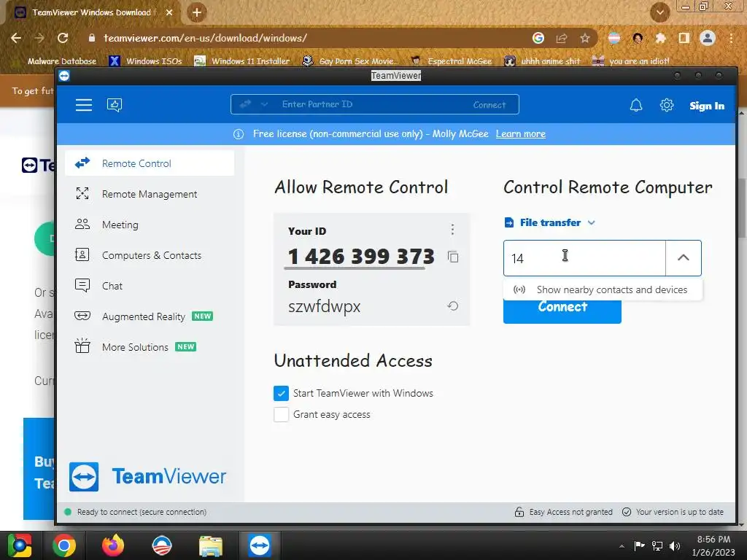Click the partner ID field containing 14
Image resolution: width=747 pixels, height=560 pixels.
click(584, 258)
